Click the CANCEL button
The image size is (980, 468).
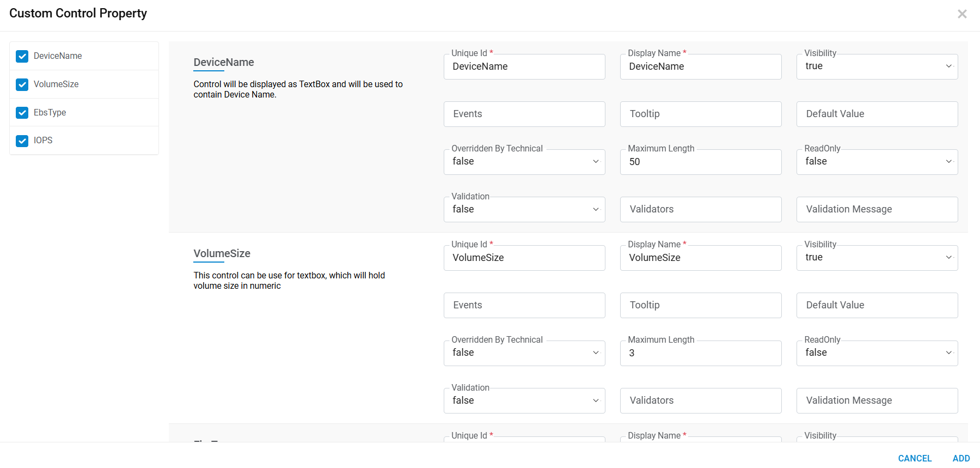click(915, 458)
